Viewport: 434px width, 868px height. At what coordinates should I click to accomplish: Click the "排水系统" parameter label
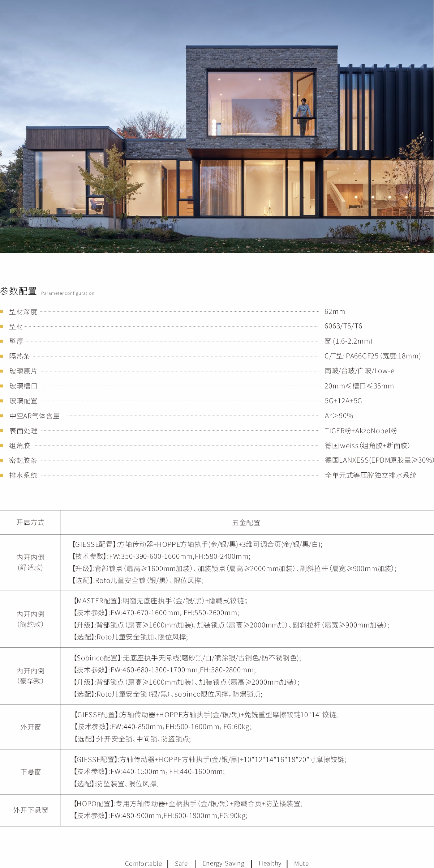pyautogui.click(x=23, y=475)
